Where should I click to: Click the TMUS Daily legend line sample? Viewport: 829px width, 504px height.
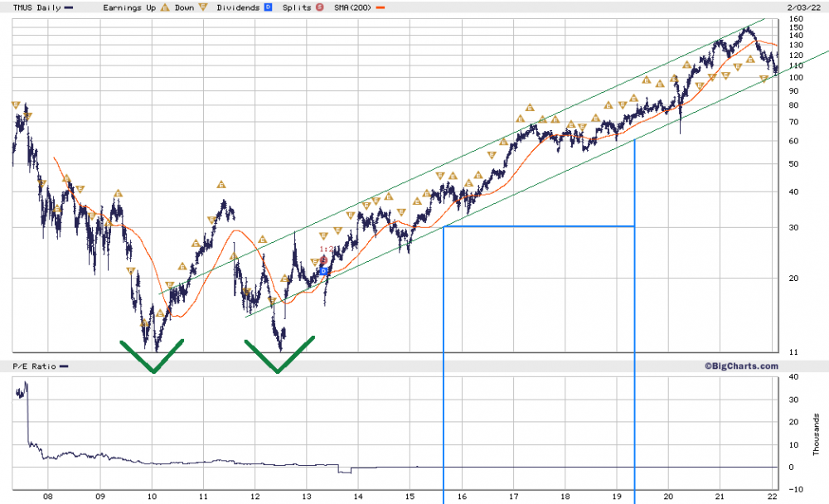tap(68, 8)
